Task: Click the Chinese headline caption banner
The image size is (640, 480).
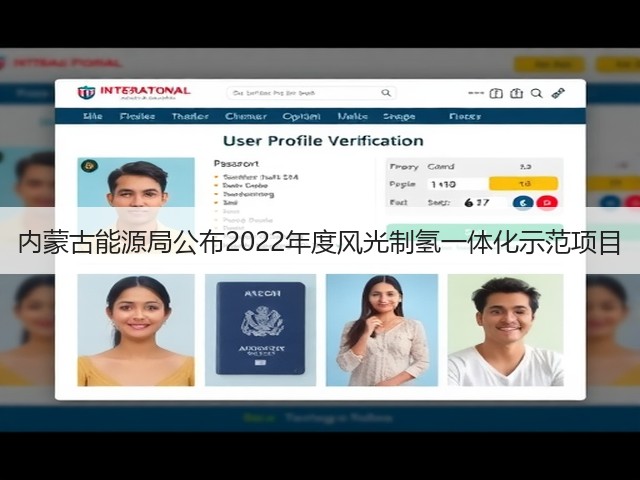Action: coord(320,242)
